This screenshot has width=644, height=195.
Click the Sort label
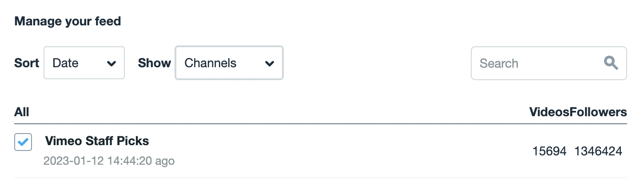(27, 63)
